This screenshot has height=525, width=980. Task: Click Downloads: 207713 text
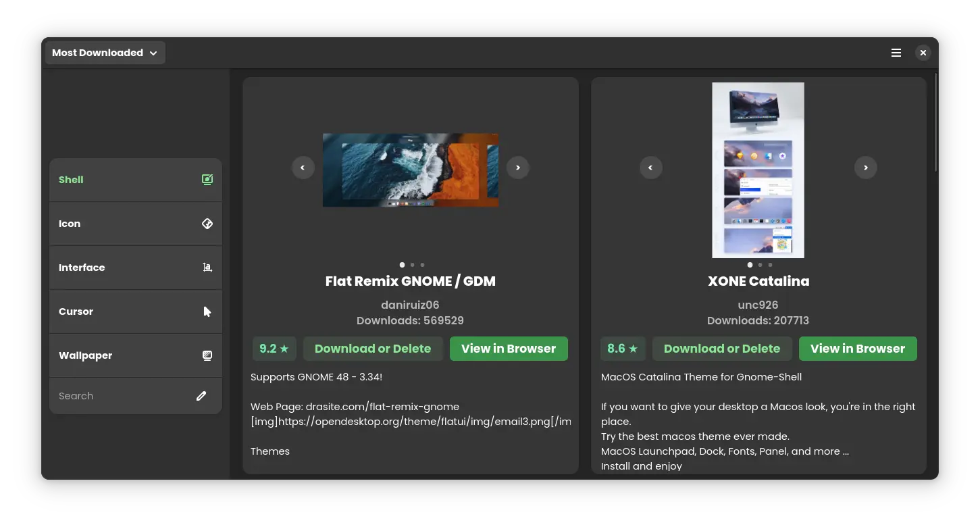point(758,320)
